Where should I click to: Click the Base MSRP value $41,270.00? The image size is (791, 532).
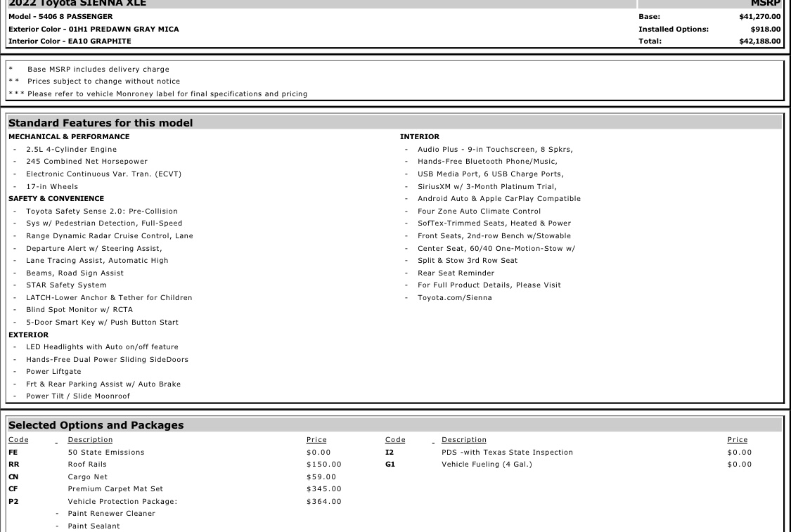pos(760,17)
